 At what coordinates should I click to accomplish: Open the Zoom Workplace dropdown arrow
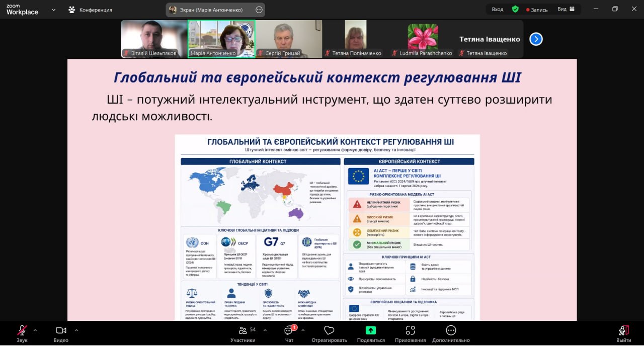tap(54, 9)
